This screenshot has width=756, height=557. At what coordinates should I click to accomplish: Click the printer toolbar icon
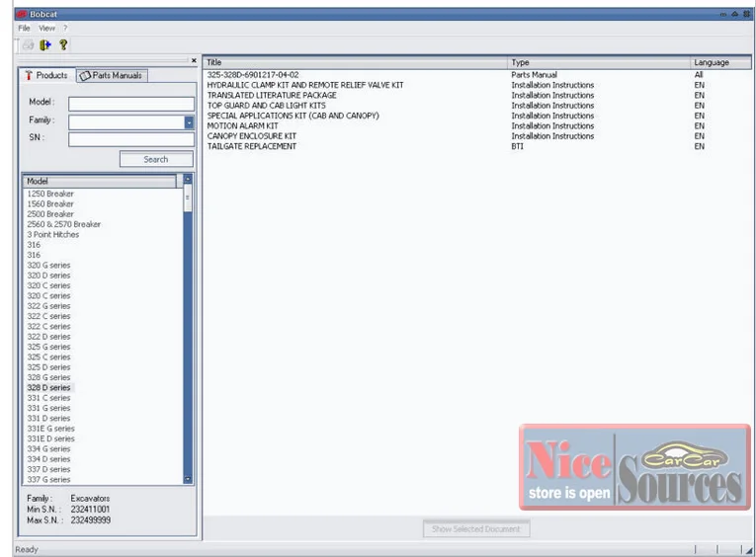(x=28, y=44)
